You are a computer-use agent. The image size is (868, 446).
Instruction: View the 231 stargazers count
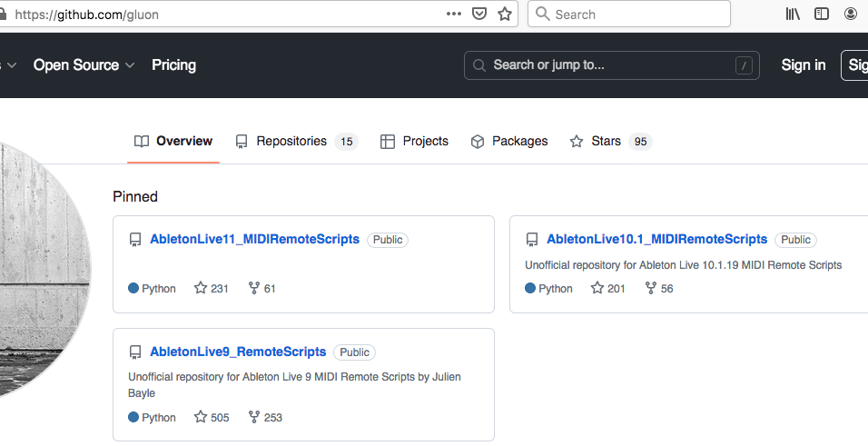click(x=219, y=289)
